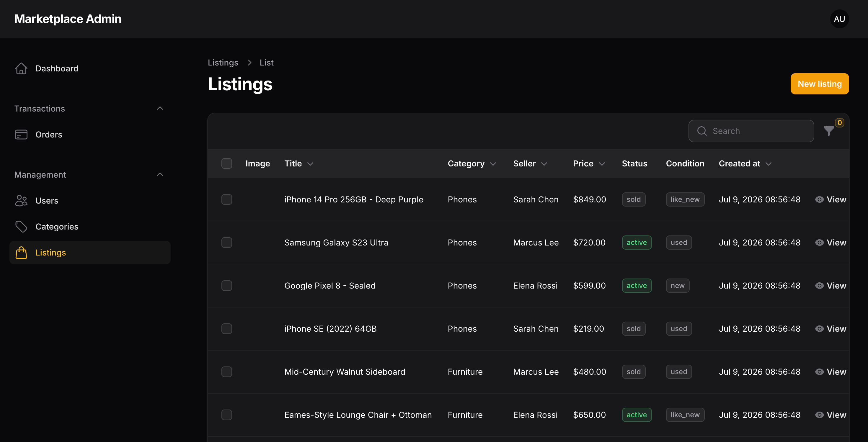Screen dimensions: 868x442
Task: Click eye icon for Eames-Style Lounge Chair row
Action: 819,415
